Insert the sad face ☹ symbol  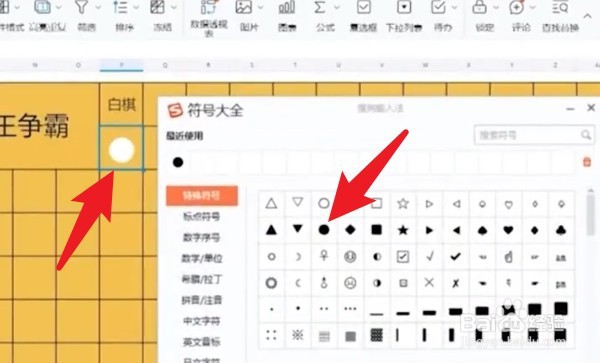[350, 283]
